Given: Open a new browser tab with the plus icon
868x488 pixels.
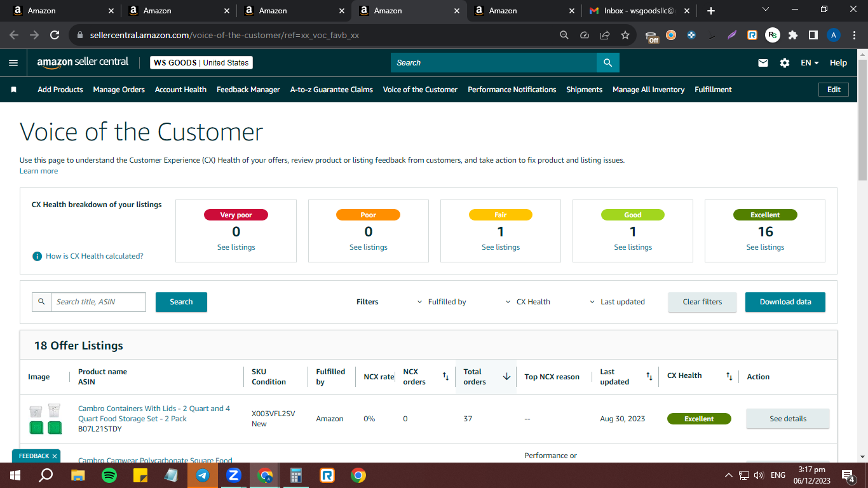Looking at the screenshot, I should pyautogui.click(x=711, y=11).
